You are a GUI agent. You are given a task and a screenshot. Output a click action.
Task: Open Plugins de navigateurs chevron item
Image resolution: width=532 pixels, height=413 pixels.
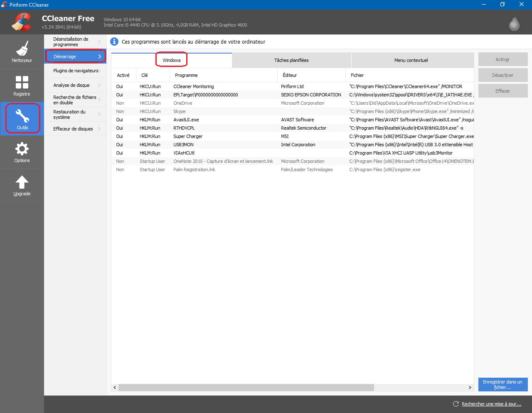coord(75,71)
